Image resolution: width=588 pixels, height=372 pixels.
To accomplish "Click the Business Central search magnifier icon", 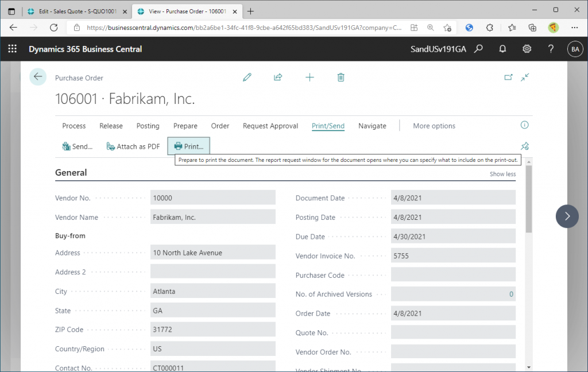I will [478, 49].
